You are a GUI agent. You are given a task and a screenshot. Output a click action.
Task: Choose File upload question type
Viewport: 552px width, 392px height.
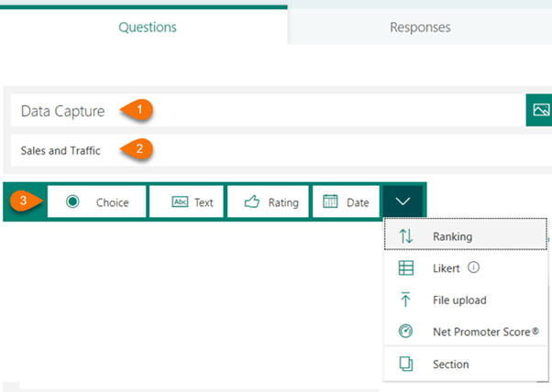(x=466, y=299)
